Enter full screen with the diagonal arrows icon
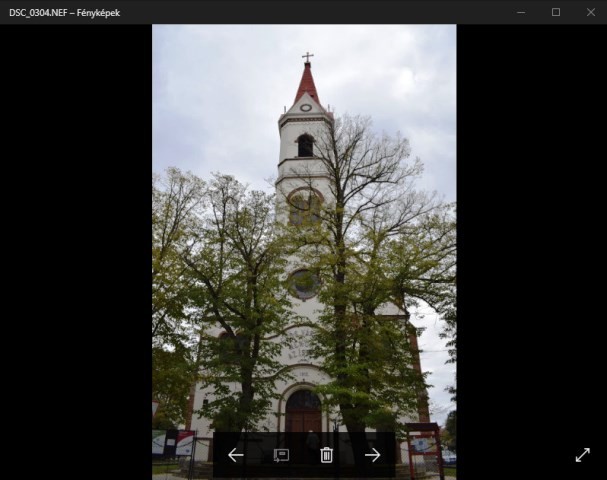The height and width of the screenshot is (480, 607). (x=582, y=455)
